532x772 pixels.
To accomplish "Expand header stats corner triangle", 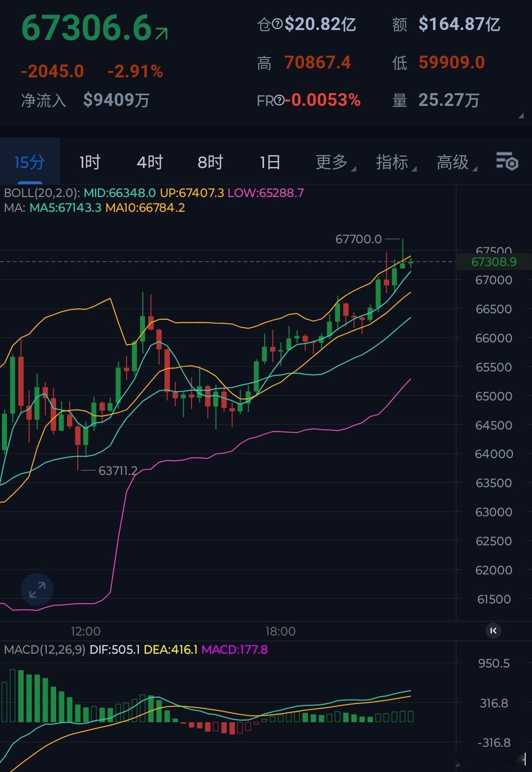I will click(x=521, y=116).
